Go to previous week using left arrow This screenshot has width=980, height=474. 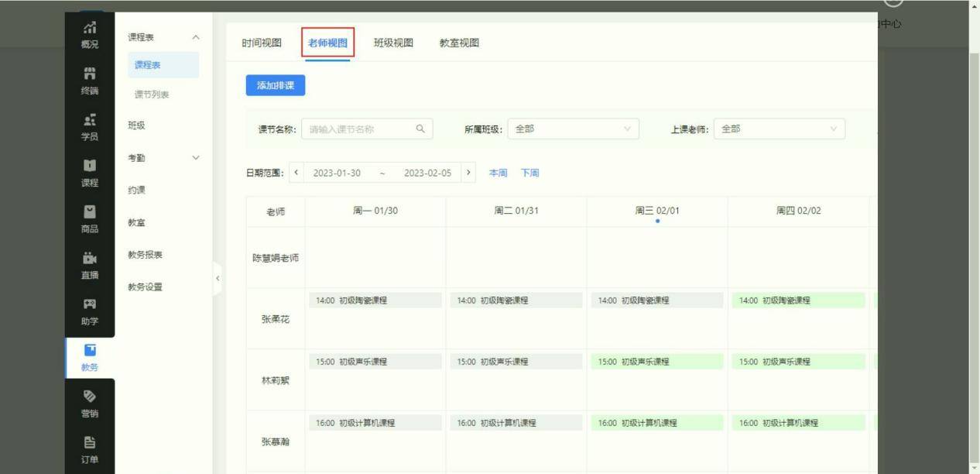click(296, 173)
